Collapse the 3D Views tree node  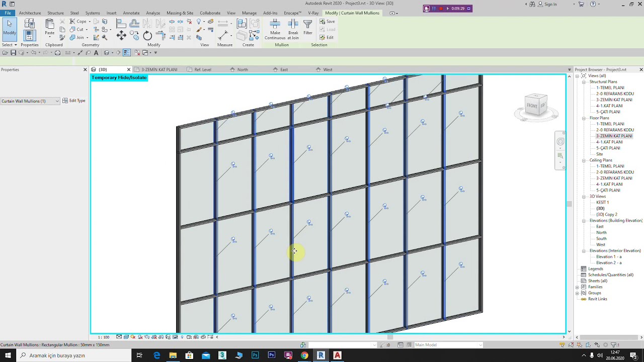[x=584, y=197]
